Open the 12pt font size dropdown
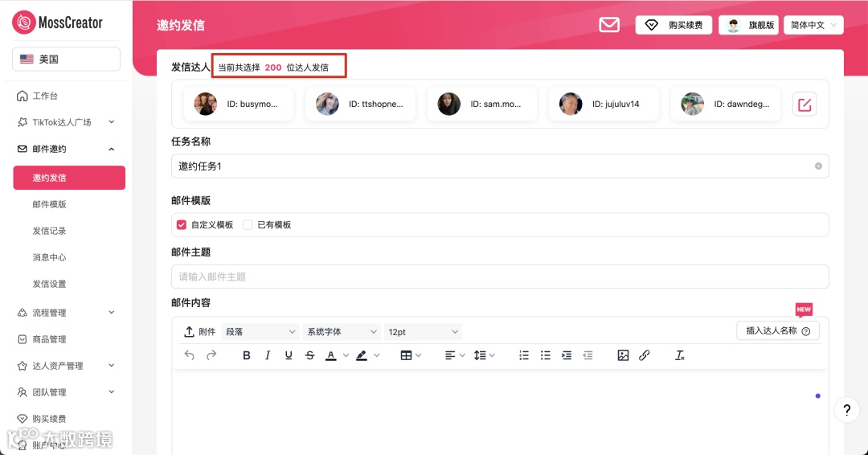Screen dimensions: 868x455 click(423, 331)
